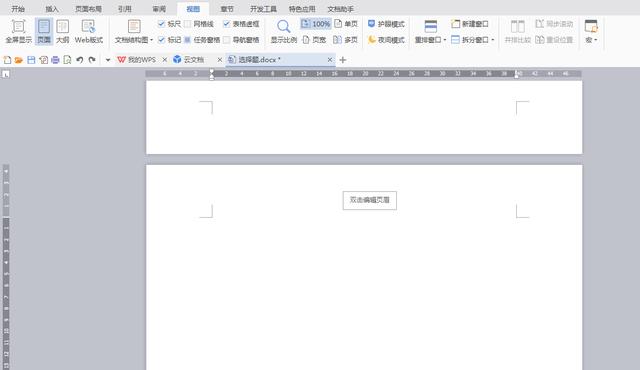Enable the 网格线 gridlines checkbox
The height and width of the screenshot is (370, 640).
[x=187, y=24]
